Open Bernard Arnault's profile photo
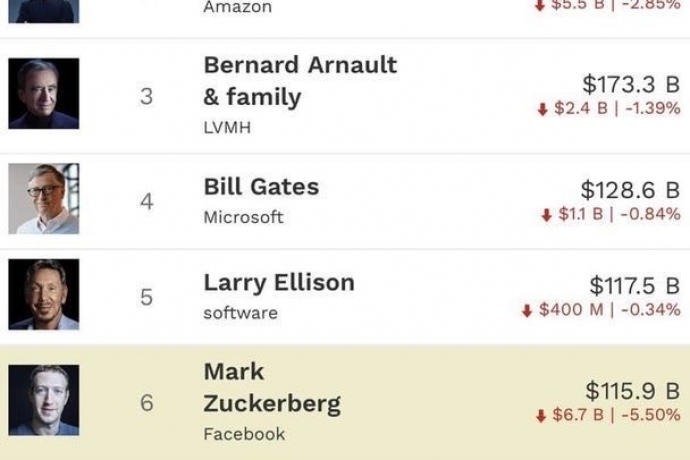 click(x=44, y=94)
